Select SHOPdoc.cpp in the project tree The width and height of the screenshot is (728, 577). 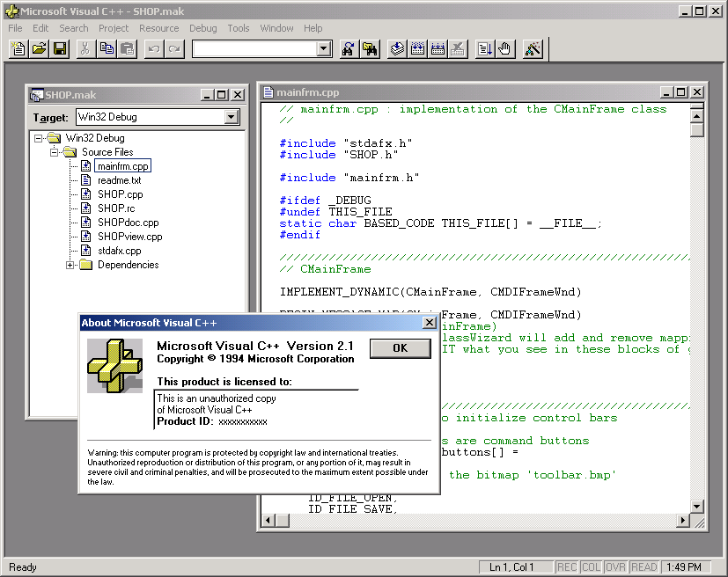click(129, 223)
